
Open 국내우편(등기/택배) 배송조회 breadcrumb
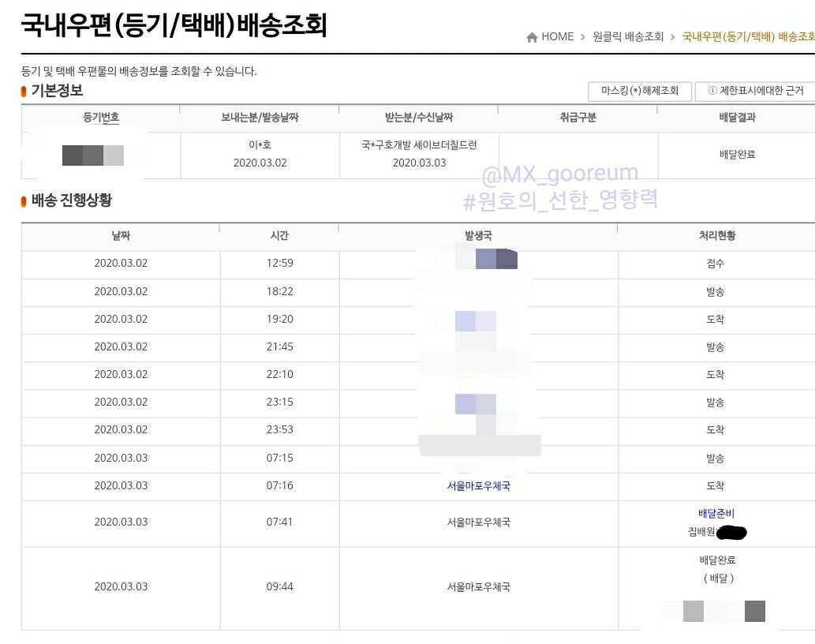pos(749,37)
